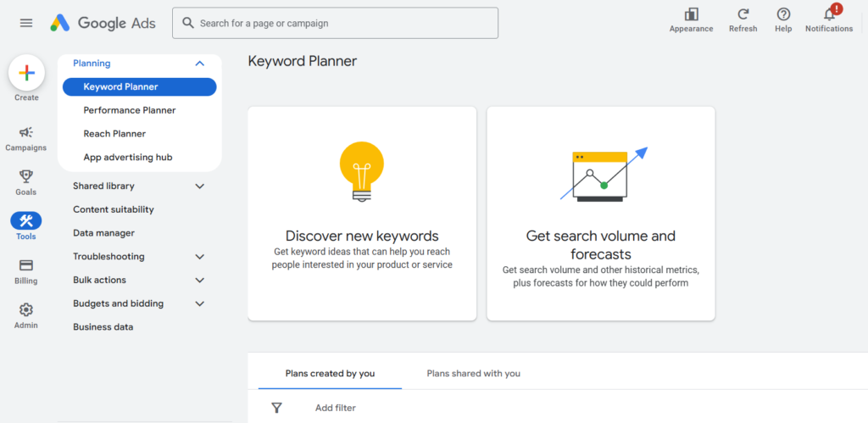Screen dimensions: 868x423
Task: Click the search volume chart illustration
Action: tap(604, 175)
